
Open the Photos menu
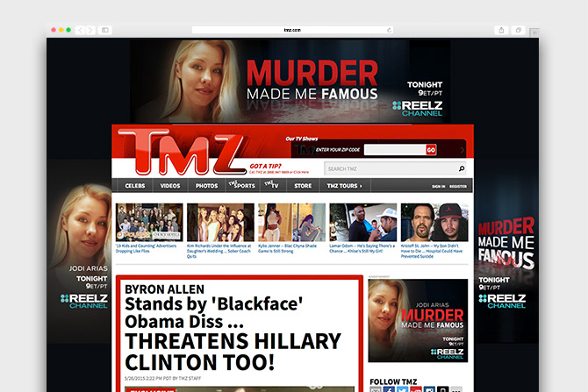pyautogui.click(x=206, y=186)
